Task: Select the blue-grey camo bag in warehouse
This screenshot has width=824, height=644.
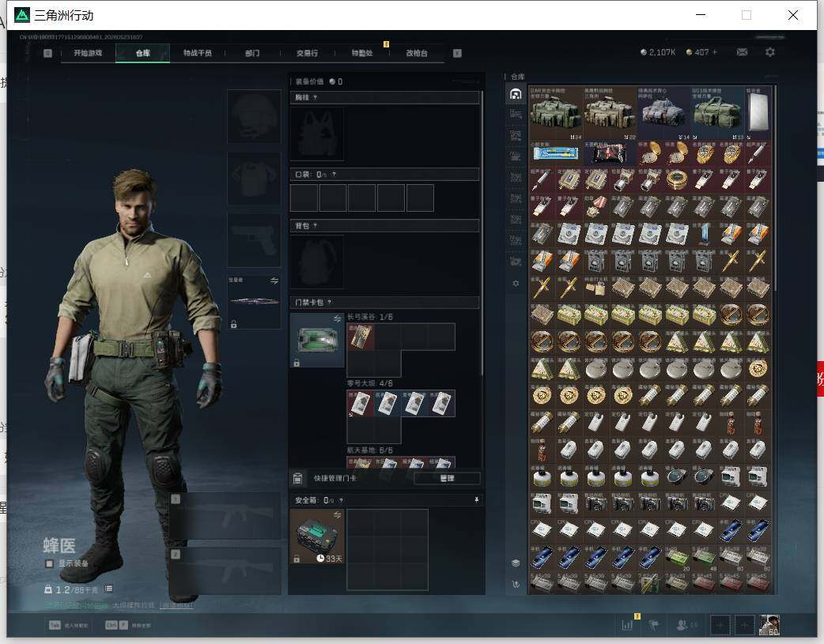Action: tap(663, 113)
